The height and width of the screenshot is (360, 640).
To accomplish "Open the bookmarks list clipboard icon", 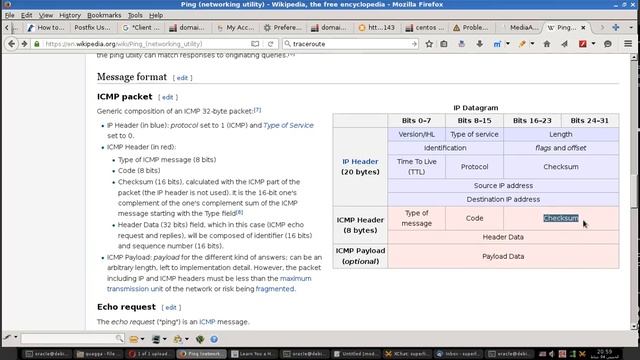I will [444, 44].
